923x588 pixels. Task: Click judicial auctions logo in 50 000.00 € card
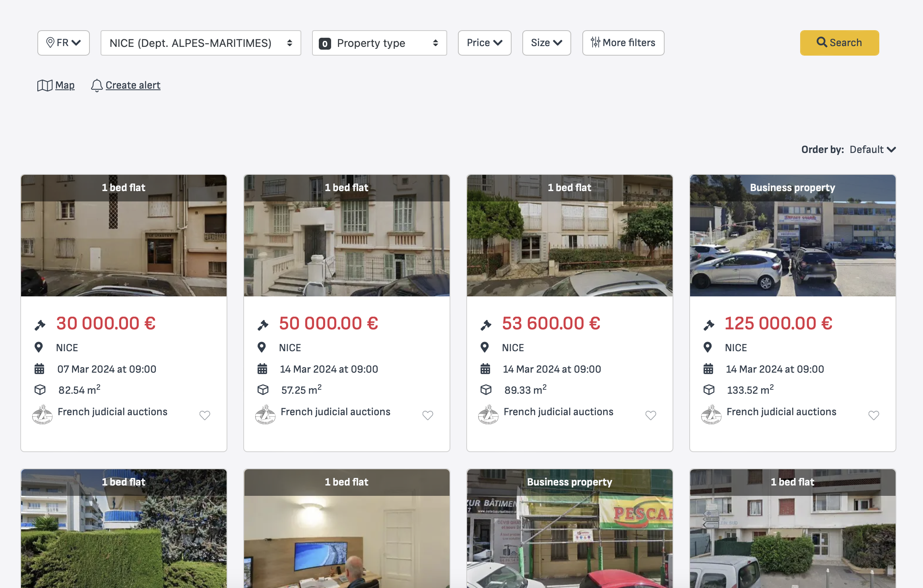[x=265, y=414]
